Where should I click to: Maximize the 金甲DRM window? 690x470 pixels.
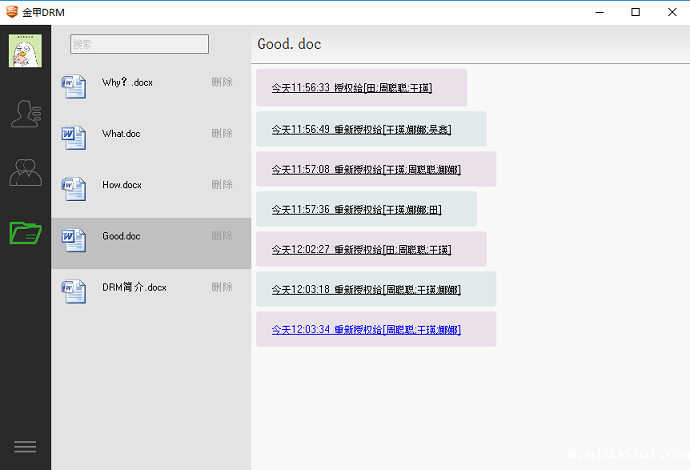pos(635,12)
